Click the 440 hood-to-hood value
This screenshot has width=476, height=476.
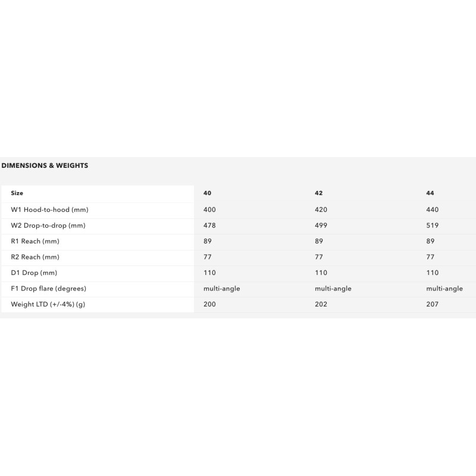tap(433, 210)
